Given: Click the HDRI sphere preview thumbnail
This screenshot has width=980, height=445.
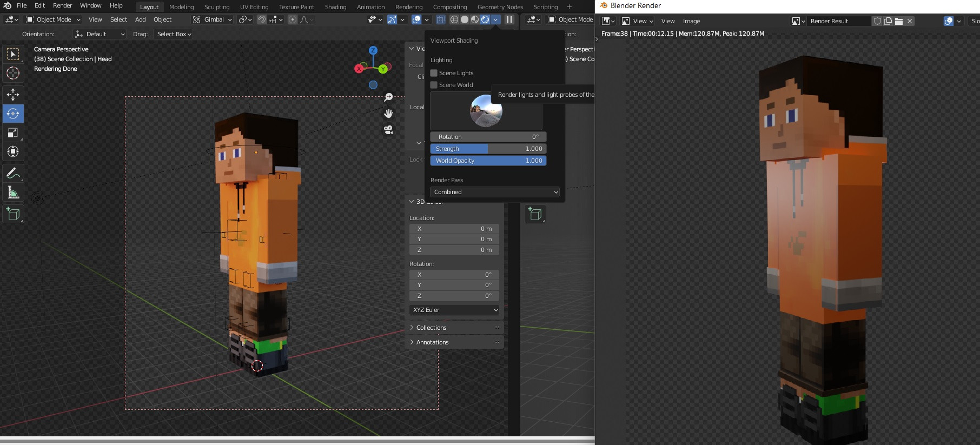Looking at the screenshot, I should click(x=486, y=110).
